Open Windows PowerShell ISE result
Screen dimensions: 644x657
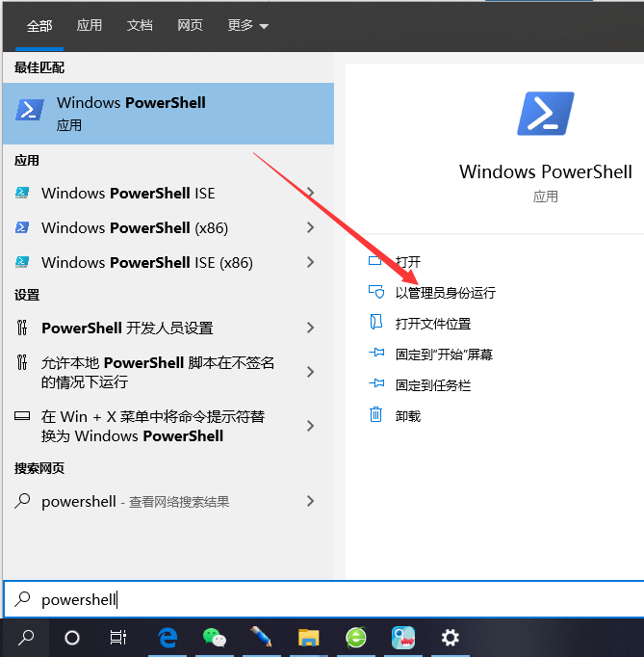(168, 193)
